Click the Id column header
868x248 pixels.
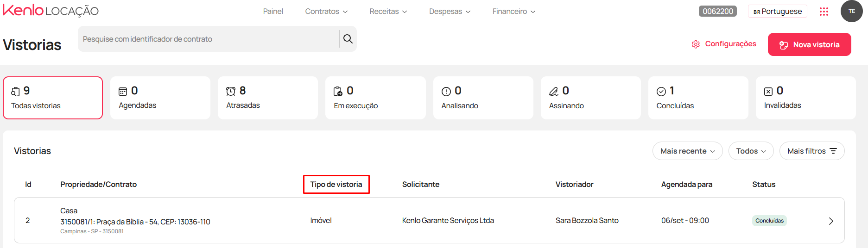28,184
